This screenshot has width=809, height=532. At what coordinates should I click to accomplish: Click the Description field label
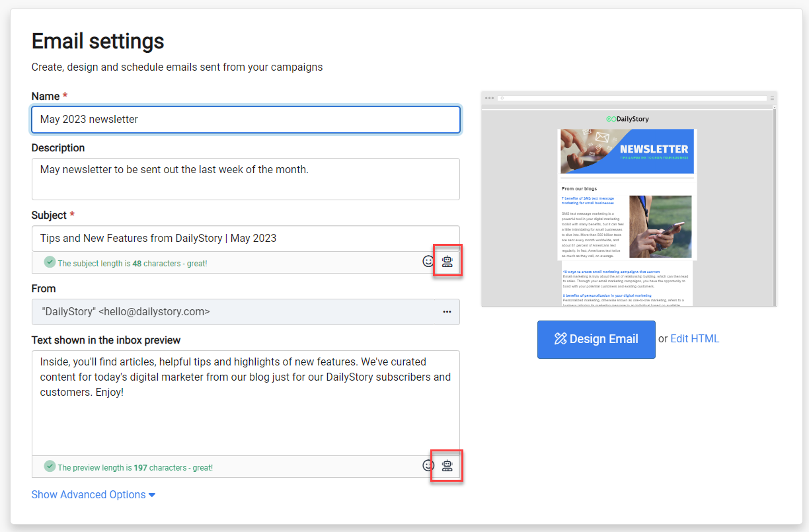coord(58,148)
